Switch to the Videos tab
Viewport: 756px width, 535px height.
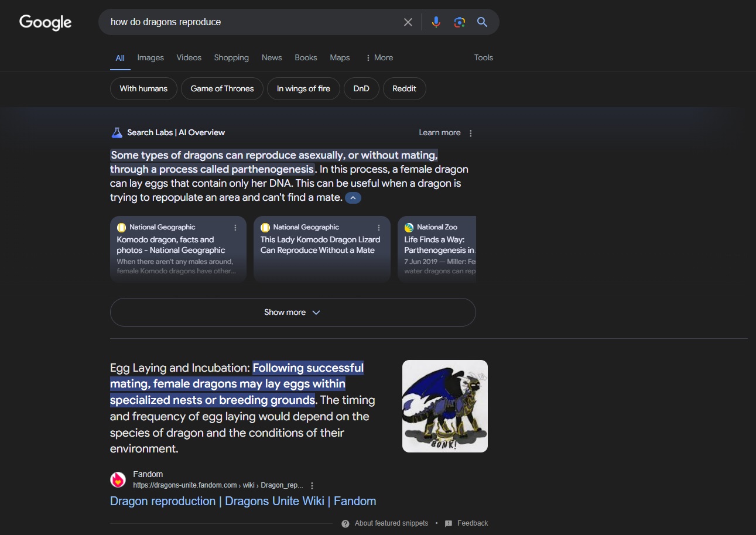pos(189,57)
